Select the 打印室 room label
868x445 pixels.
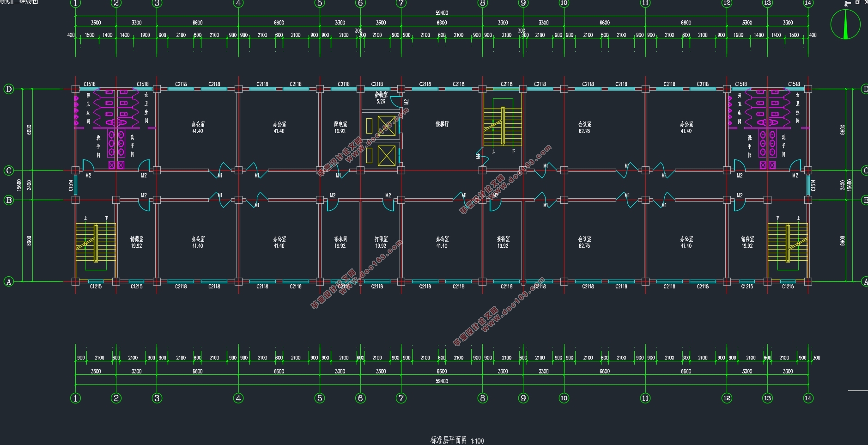click(381, 239)
